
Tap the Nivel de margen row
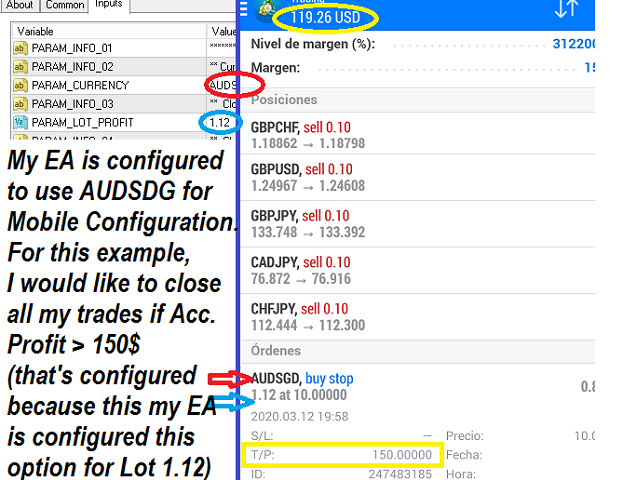tap(418, 44)
